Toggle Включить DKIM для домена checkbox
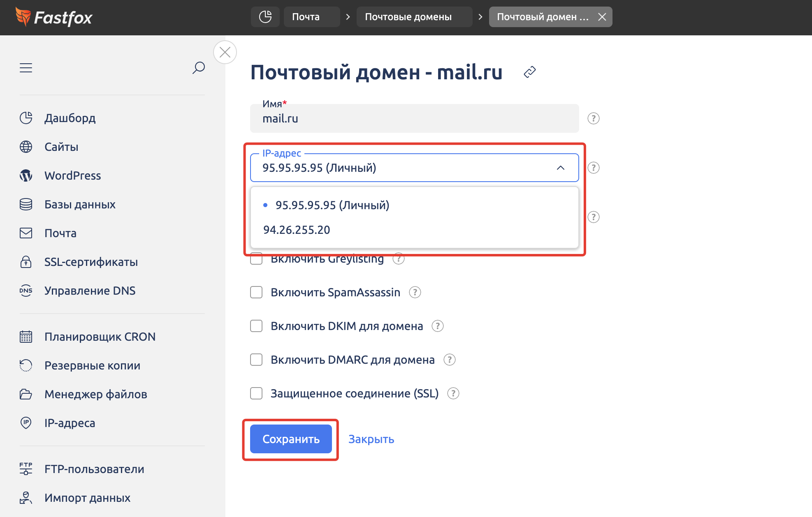 pyautogui.click(x=256, y=326)
